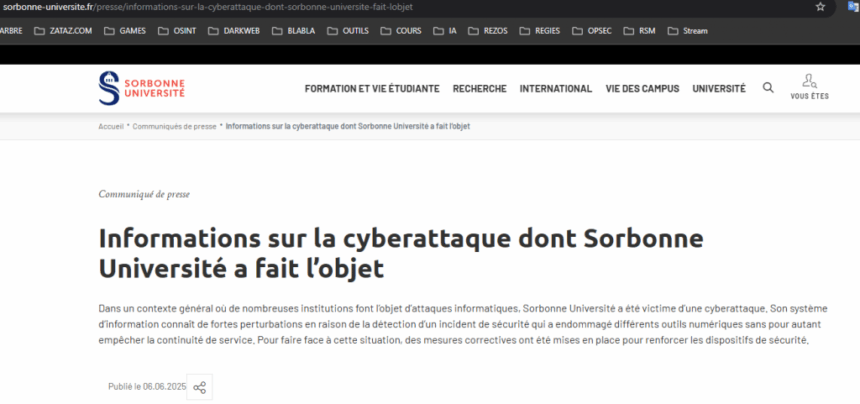Click the Communiqué de presse label
The height and width of the screenshot is (404, 860).
(x=144, y=194)
